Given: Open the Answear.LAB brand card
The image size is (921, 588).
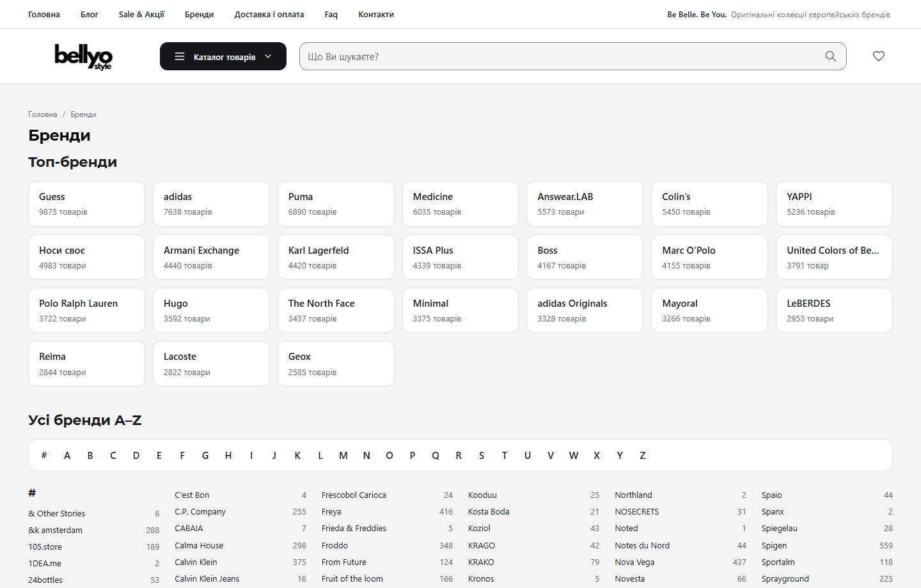Looking at the screenshot, I should coord(585,204).
